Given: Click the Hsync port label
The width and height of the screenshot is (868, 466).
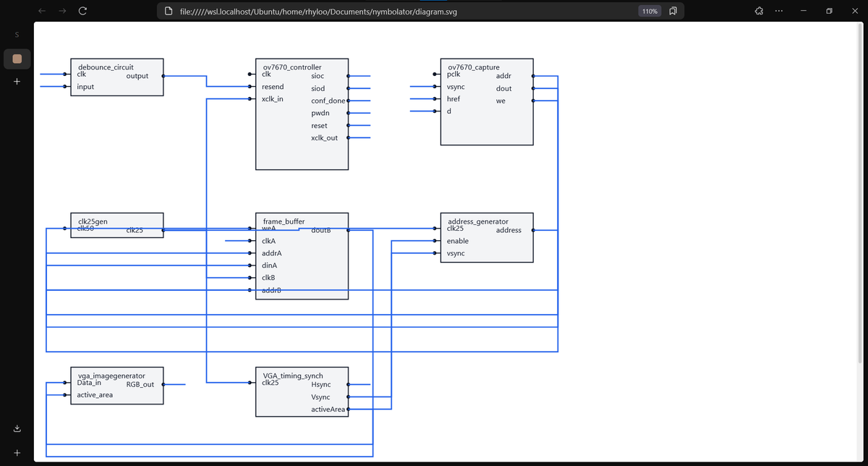Looking at the screenshot, I should click(321, 385).
